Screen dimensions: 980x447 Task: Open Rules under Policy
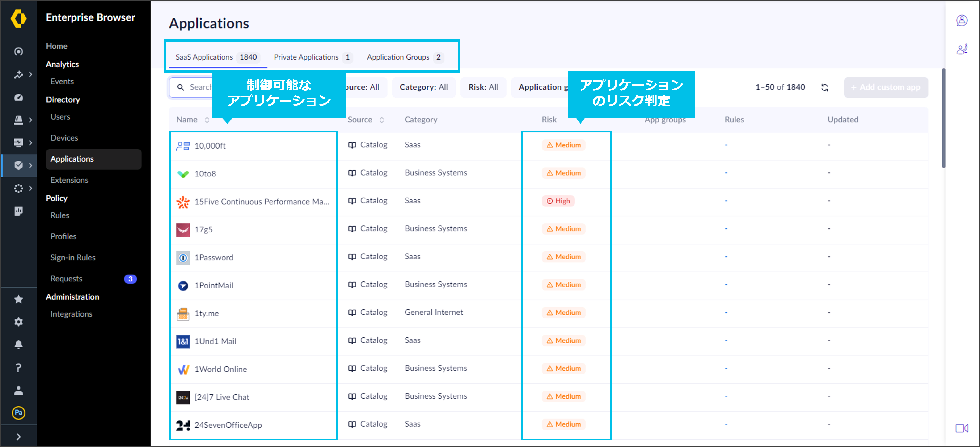coord(60,215)
